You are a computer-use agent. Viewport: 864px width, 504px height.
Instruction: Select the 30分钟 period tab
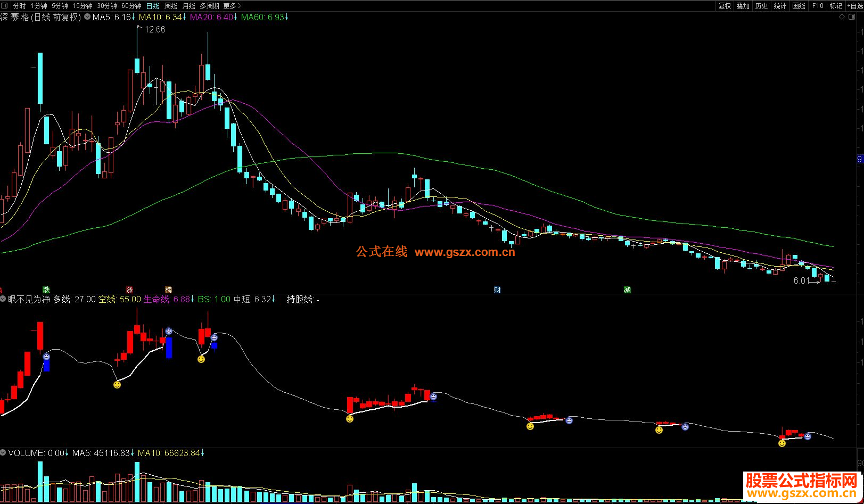107,6
